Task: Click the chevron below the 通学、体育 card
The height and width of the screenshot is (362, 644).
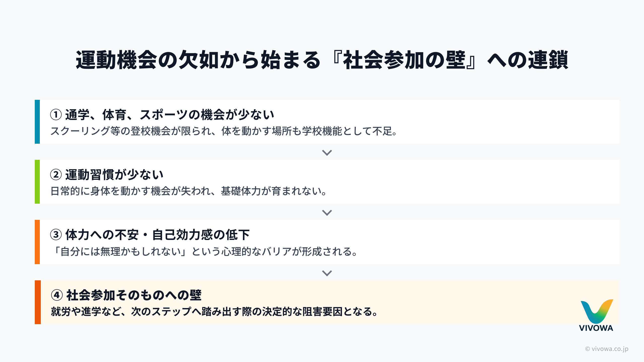Action: [x=327, y=153]
